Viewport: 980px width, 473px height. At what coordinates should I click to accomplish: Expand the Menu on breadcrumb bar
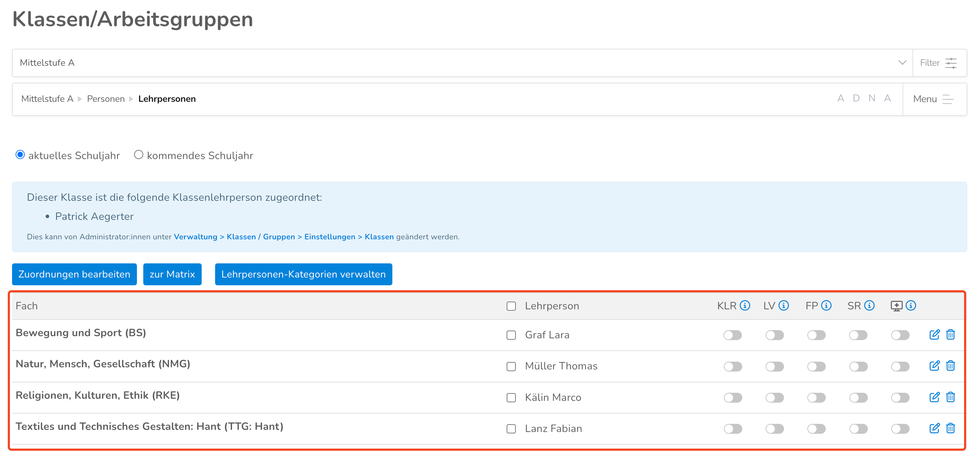coord(934,99)
